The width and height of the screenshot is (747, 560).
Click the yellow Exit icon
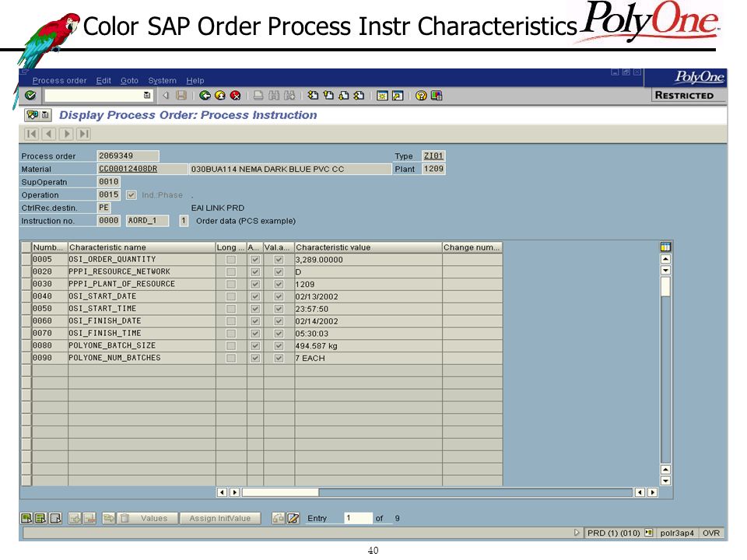coord(220,96)
